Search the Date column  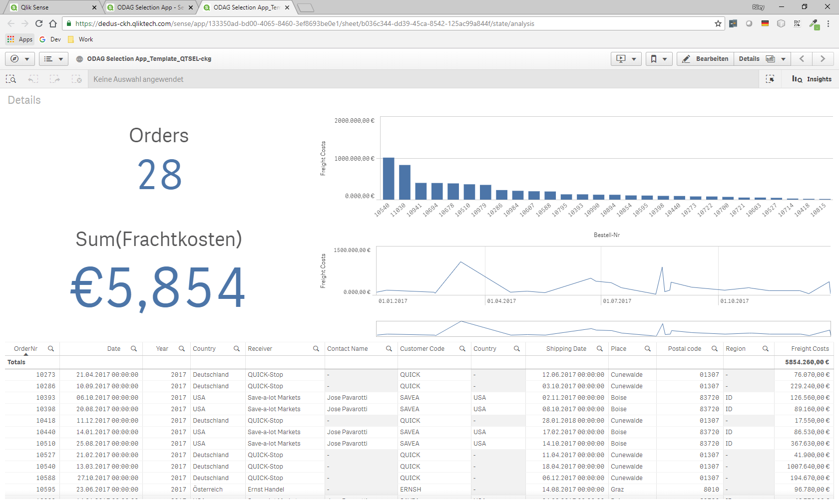(x=134, y=349)
